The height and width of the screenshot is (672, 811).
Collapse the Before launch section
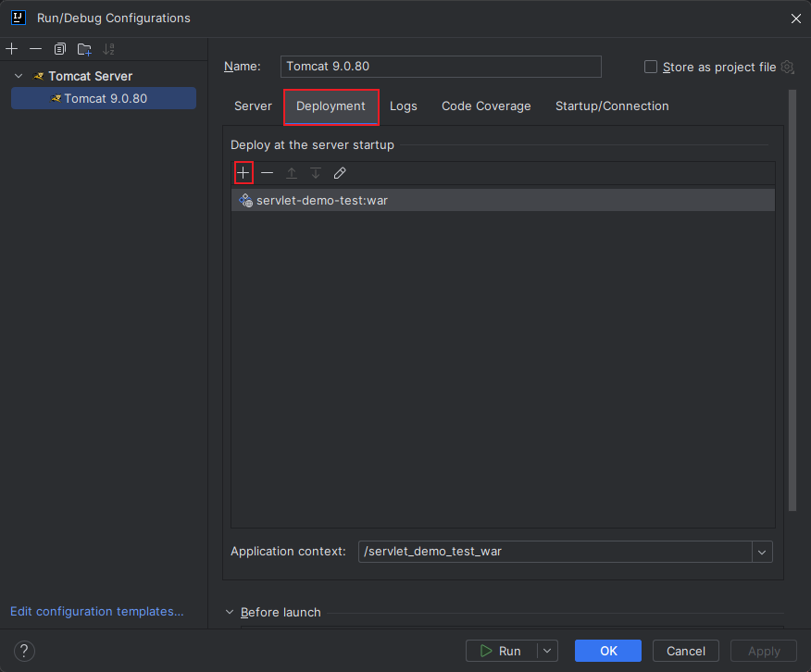pyautogui.click(x=230, y=612)
